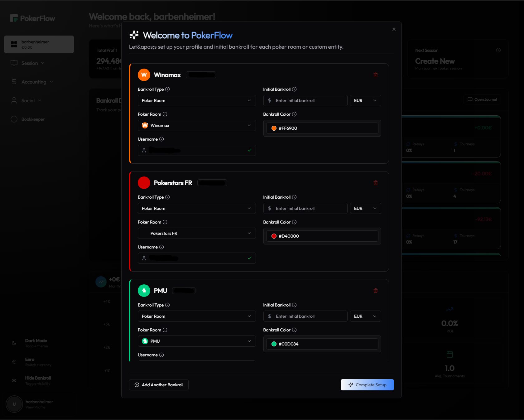Open PMU Bankroll Type dropdown
Screen dimensions: 524x420
click(x=197, y=316)
